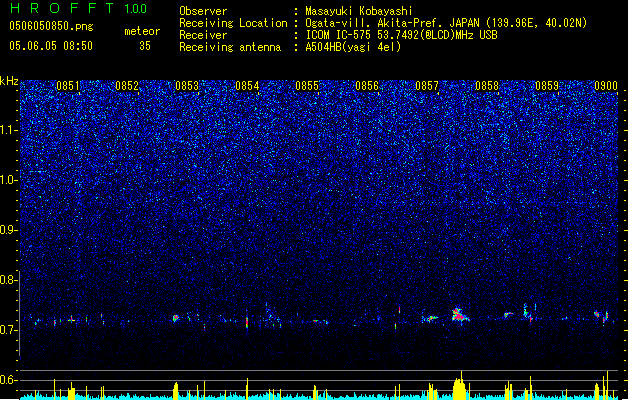Click the 'Observer' field label
The height and width of the screenshot is (400, 629).
pyautogui.click(x=203, y=11)
